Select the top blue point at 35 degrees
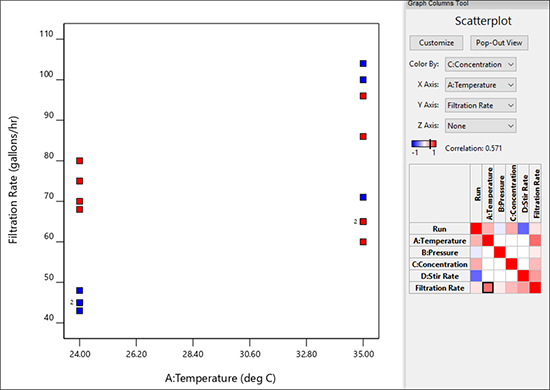The width and height of the screenshot is (550, 390). pos(363,63)
